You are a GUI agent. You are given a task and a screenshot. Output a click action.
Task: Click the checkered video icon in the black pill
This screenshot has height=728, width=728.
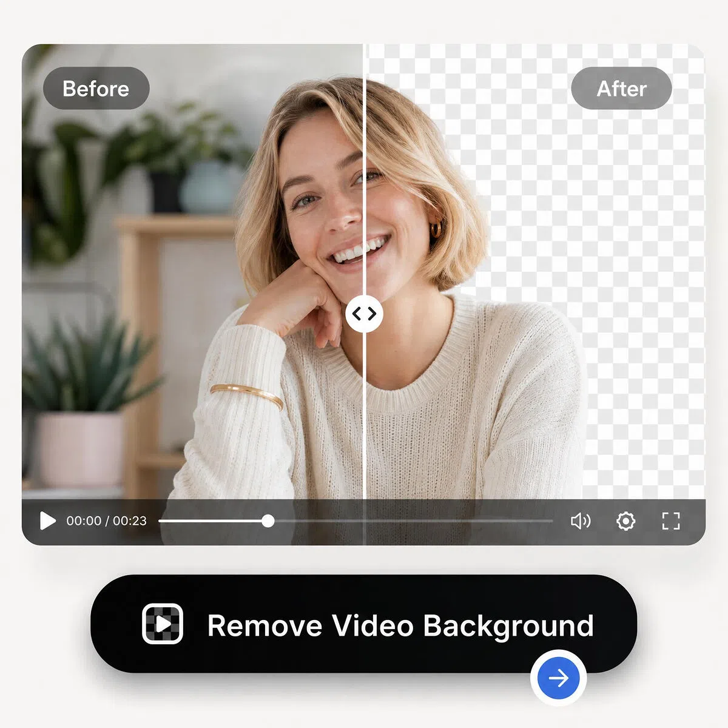click(x=163, y=624)
